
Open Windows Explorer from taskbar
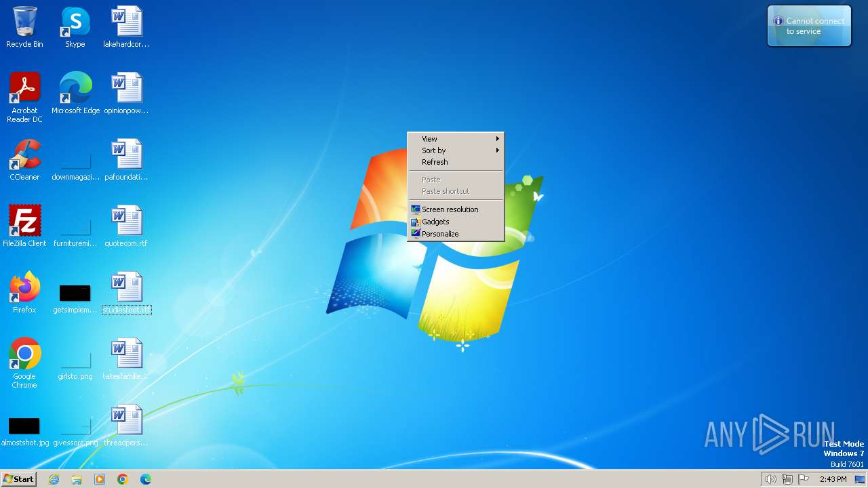pos(77,479)
